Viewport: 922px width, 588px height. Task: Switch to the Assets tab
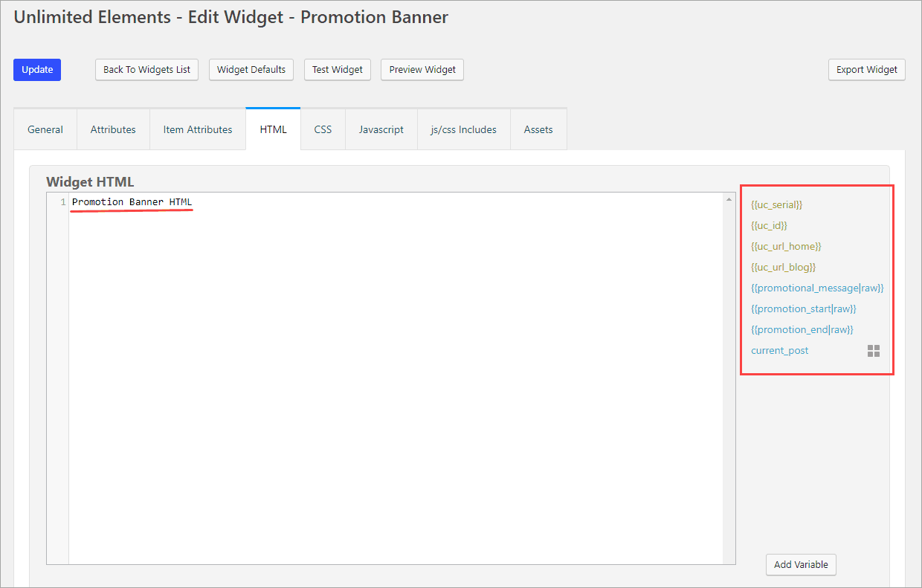click(538, 129)
